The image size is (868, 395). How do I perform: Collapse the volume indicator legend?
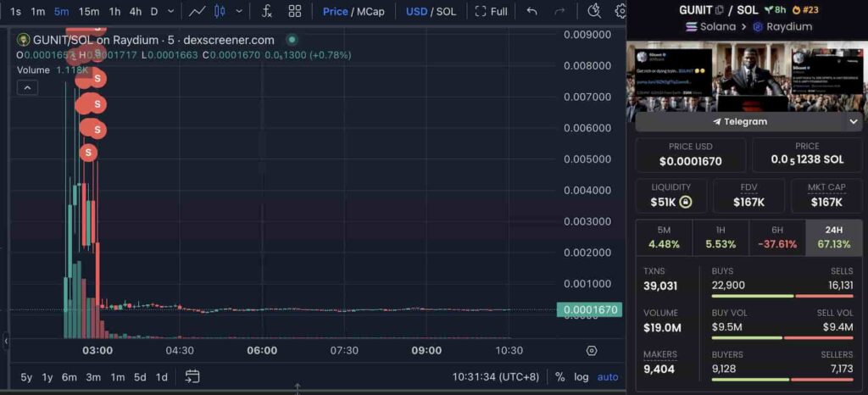tap(27, 87)
